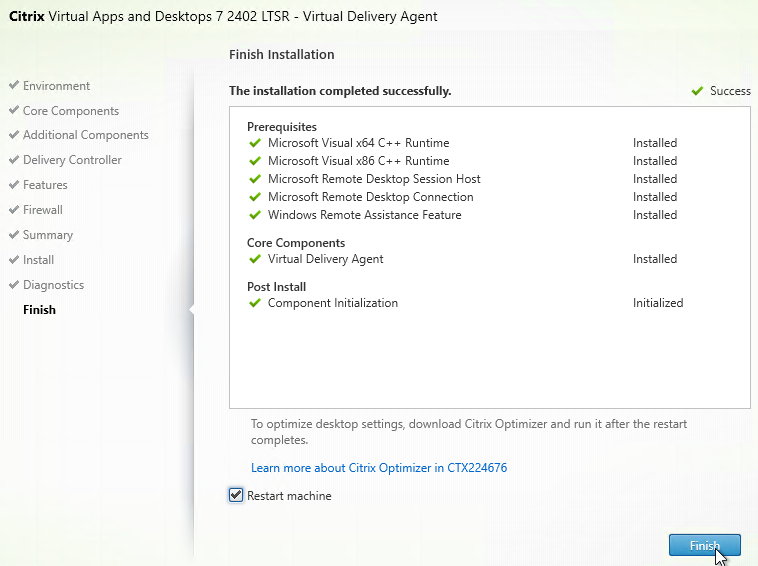Click the 'Success' status text
This screenshot has height=566, width=758.
730,91
